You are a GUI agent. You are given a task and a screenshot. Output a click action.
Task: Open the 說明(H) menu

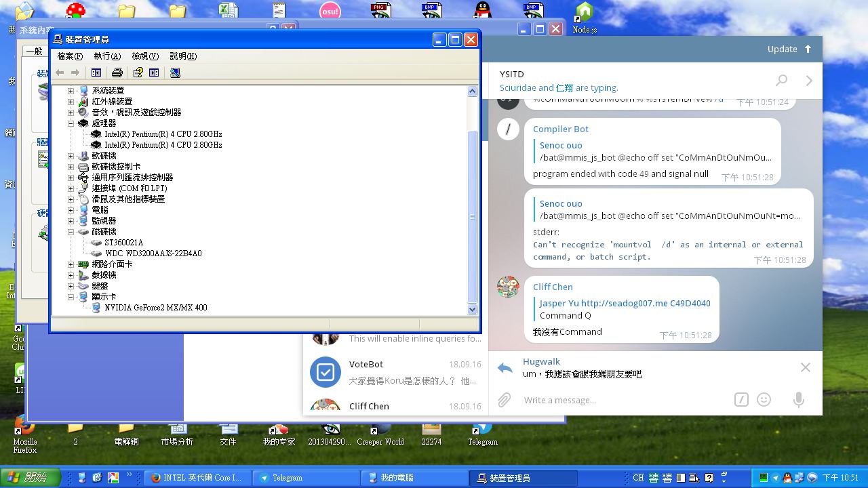pos(183,56)
